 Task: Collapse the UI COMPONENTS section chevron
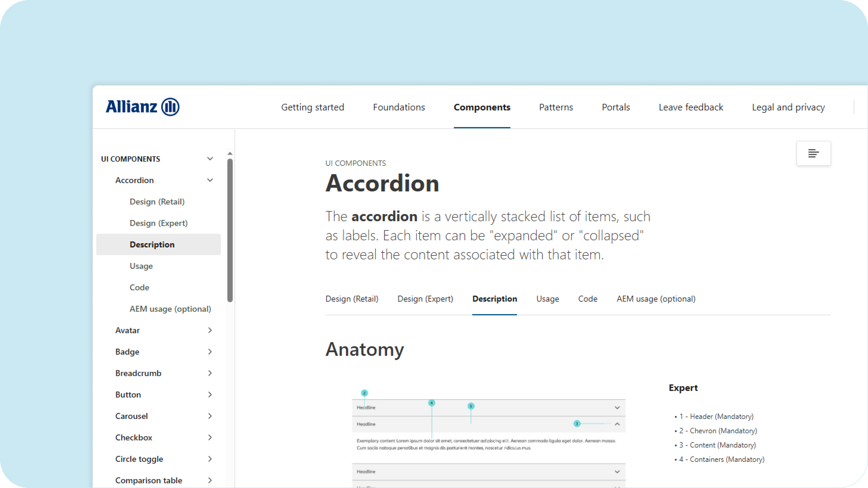[x=210, y=159]
